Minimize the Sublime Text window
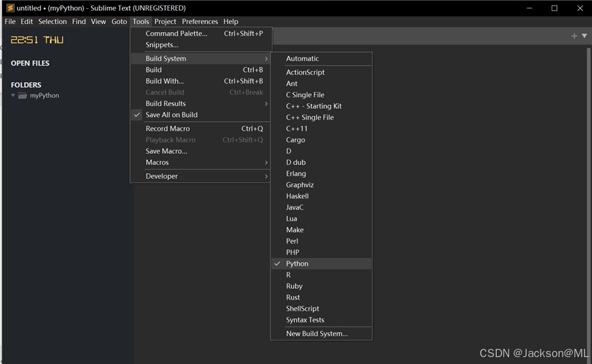The width and height of the screenshot is (592, 364). [x=529, y=8]
